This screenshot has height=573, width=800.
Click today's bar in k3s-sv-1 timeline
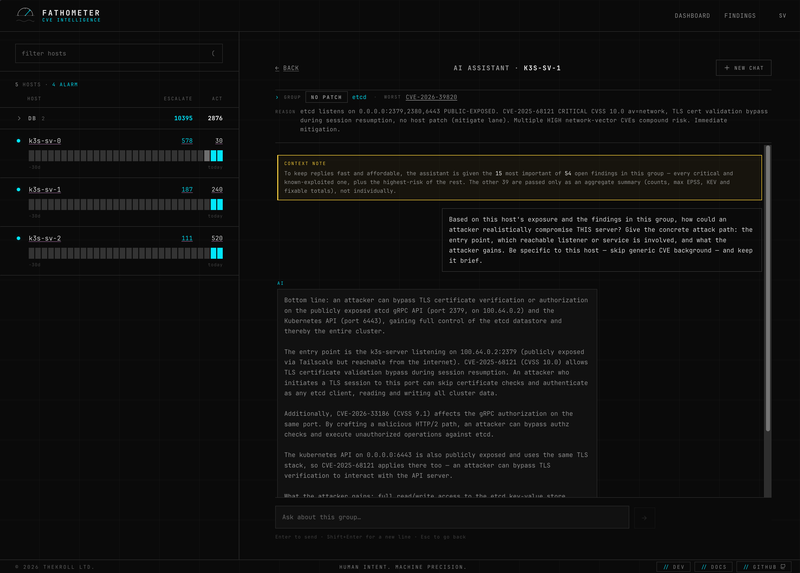(220, 205)
